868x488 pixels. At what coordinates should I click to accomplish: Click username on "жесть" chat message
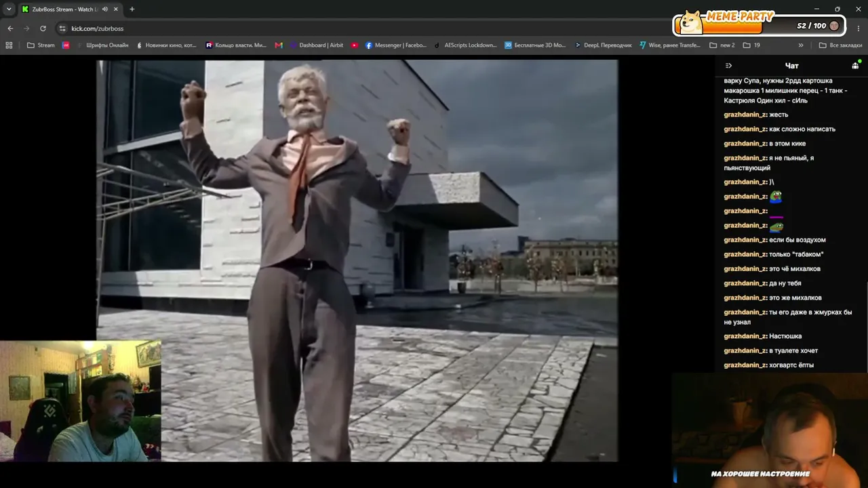[745, 115]
